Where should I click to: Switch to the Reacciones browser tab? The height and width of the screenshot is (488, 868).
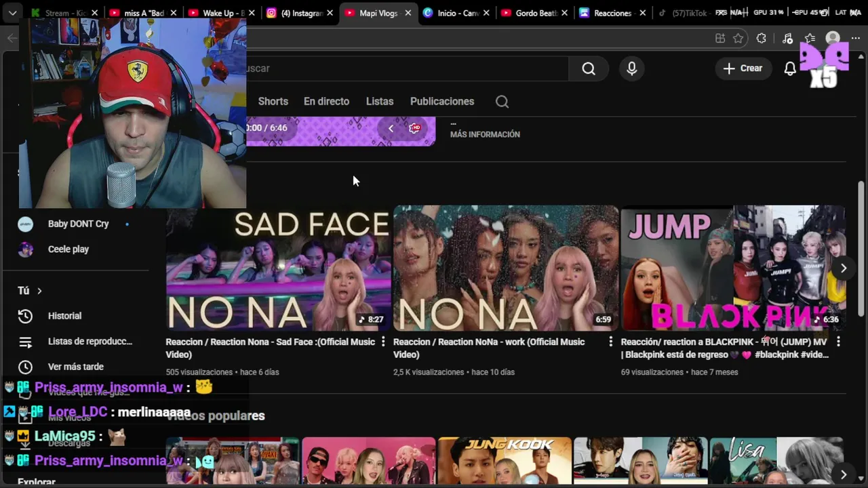(612, 13)
